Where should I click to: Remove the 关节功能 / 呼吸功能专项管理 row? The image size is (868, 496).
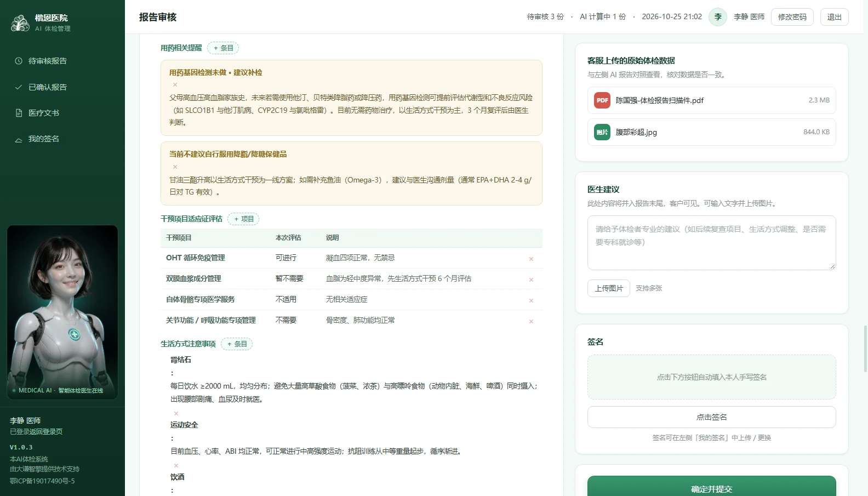click(x=531, y=321)
